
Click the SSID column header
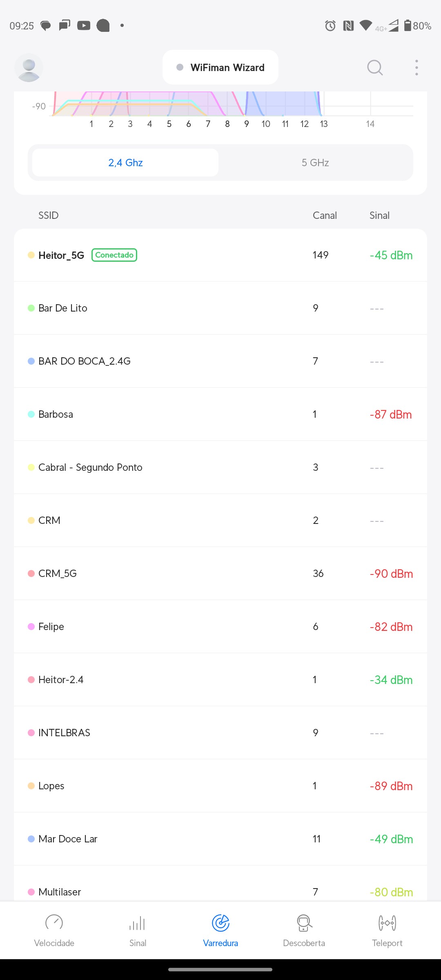48,216
